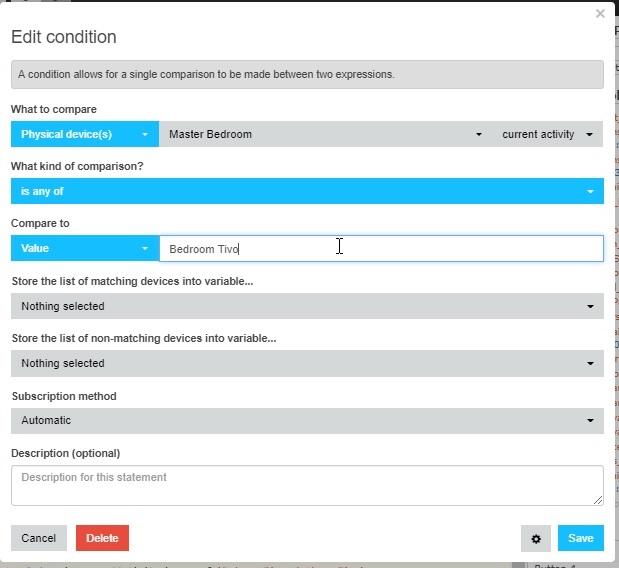Viewport: 619px width, 568px height.
Task: Click the resize grip of description box
Action: pos(598,500)
